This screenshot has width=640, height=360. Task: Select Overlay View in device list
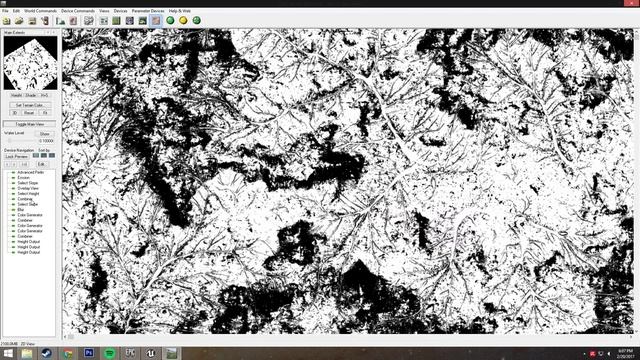[x=28, y=189]
